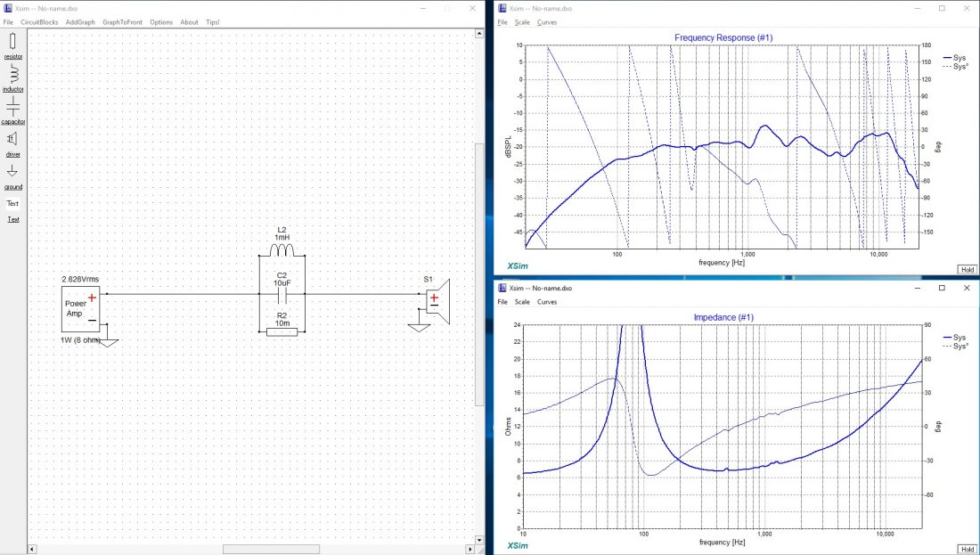Click the Tips! item in the menu bar

click(x=212, y=21)
